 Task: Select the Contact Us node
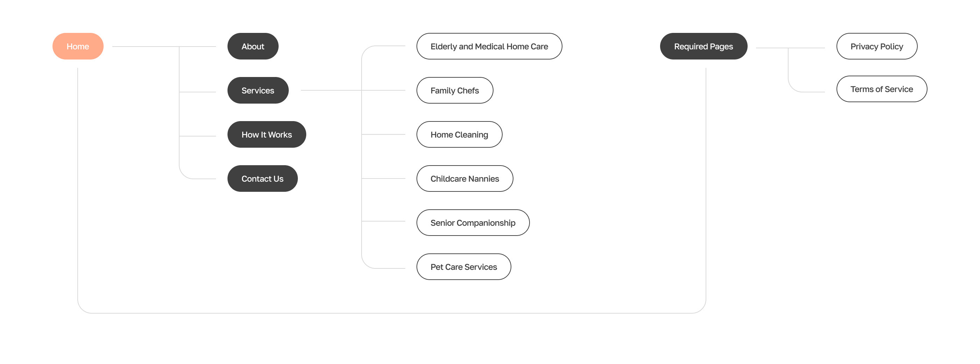(262, 179)
